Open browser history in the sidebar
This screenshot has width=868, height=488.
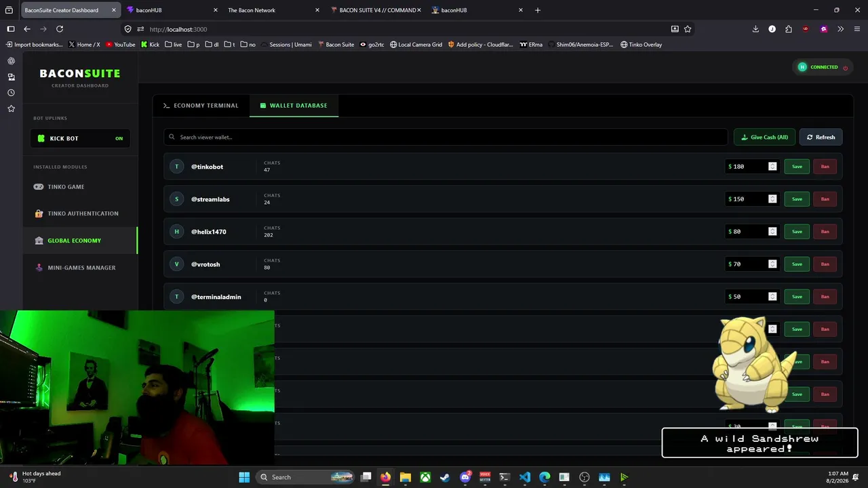(11, 93)
